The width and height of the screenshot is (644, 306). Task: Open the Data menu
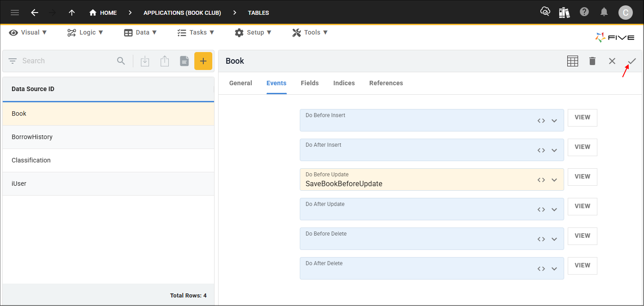(140, 32)
